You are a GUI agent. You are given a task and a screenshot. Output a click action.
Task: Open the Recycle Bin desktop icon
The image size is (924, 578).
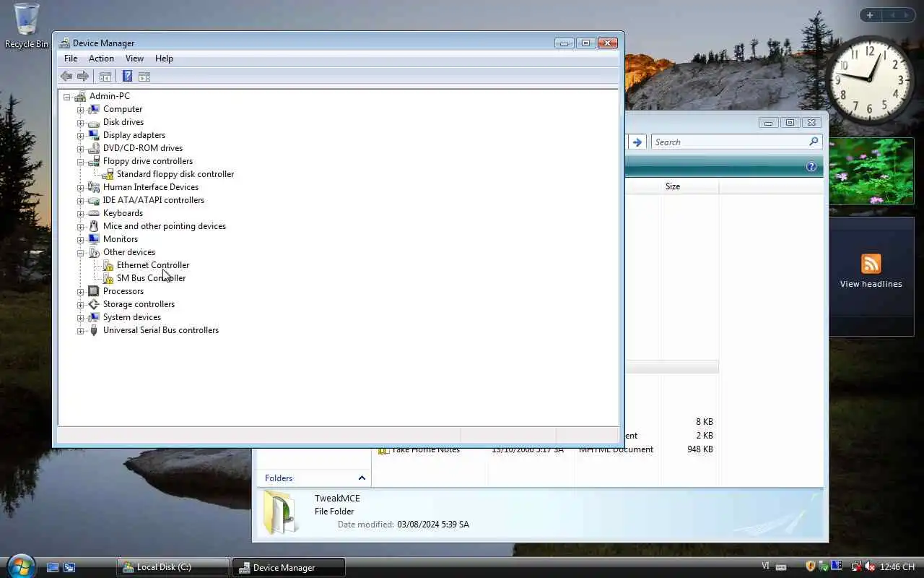[x=27, y=26]
